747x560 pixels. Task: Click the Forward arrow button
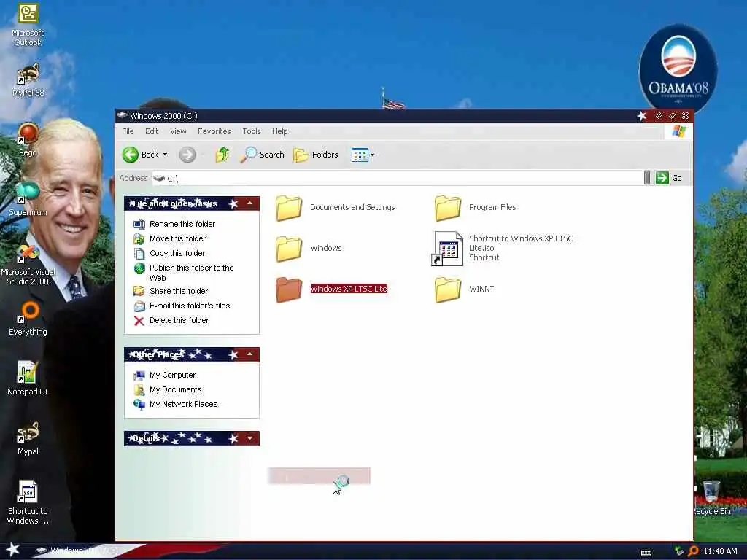coord(187,155)
